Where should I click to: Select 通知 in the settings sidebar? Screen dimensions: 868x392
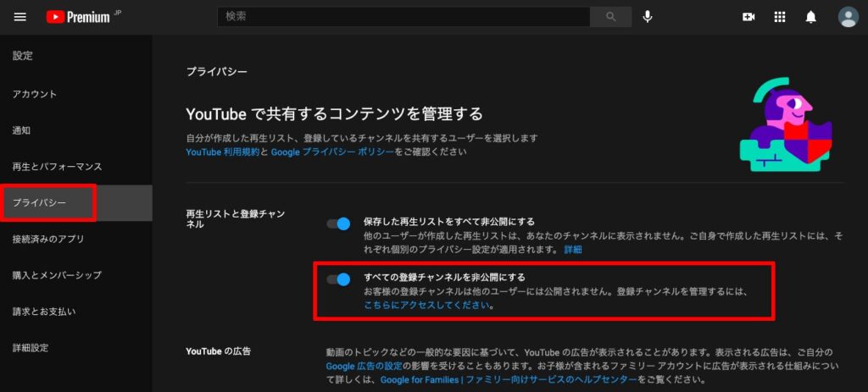pyautogui.click(x=22, y=130)
